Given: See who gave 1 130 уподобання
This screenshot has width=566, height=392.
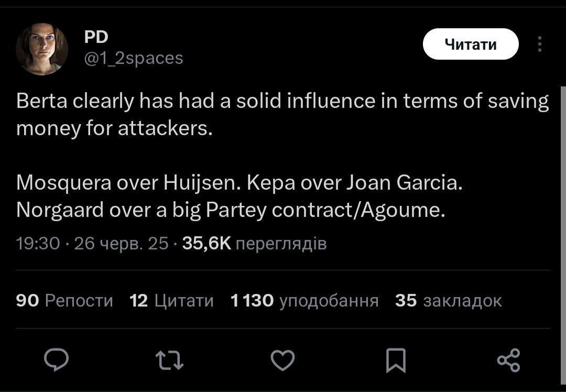Looking at the screenshot, I should point(304,300).
